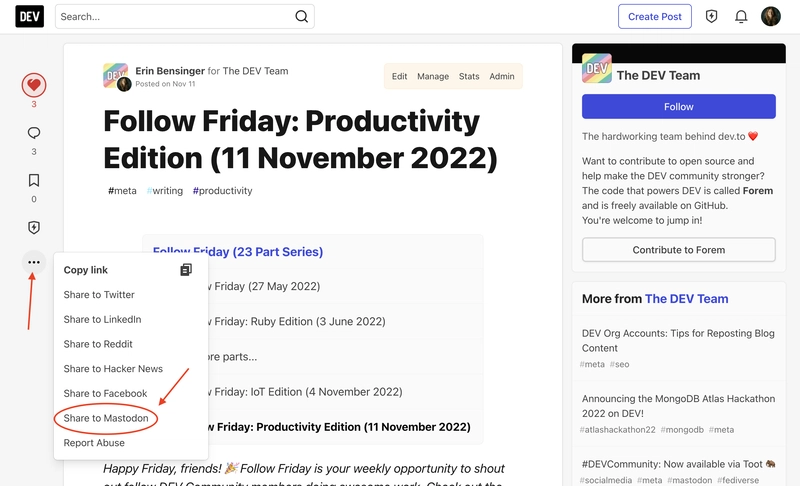Viewport: 800px width, 486px height.
Task: Choose Share to Twitter
Action: click(99, 295)
